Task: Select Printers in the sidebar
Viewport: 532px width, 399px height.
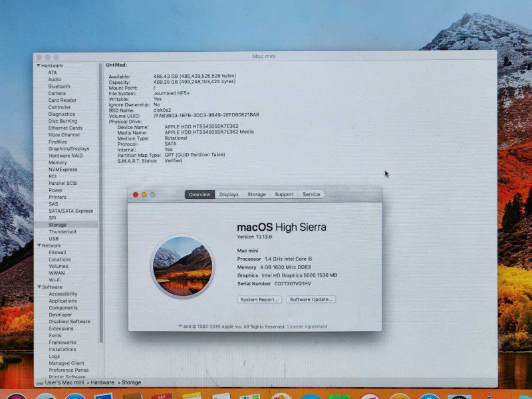Action: tap(57, 197)
